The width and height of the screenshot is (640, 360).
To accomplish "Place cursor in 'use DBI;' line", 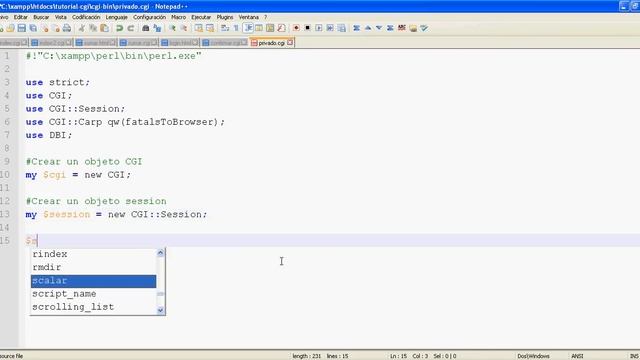I will (x=49, y=135).
